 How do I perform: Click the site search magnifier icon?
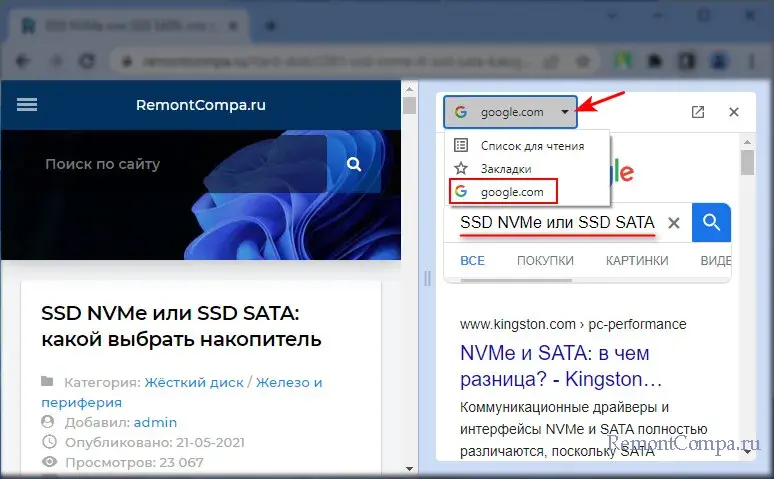[353, 164]
